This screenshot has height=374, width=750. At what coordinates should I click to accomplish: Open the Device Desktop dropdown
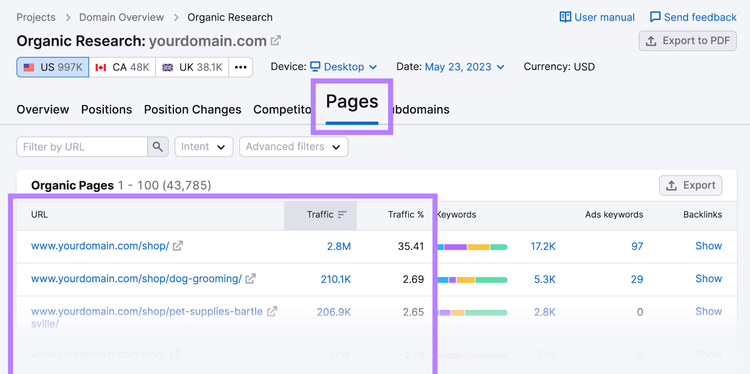pos(343,67)
